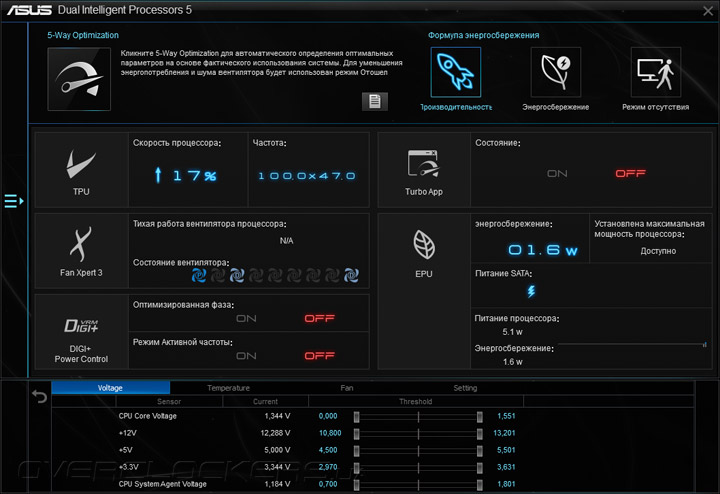Click the +12V sensor label
Viewport: 720px width, 494px height.
[x=128, y=433]
